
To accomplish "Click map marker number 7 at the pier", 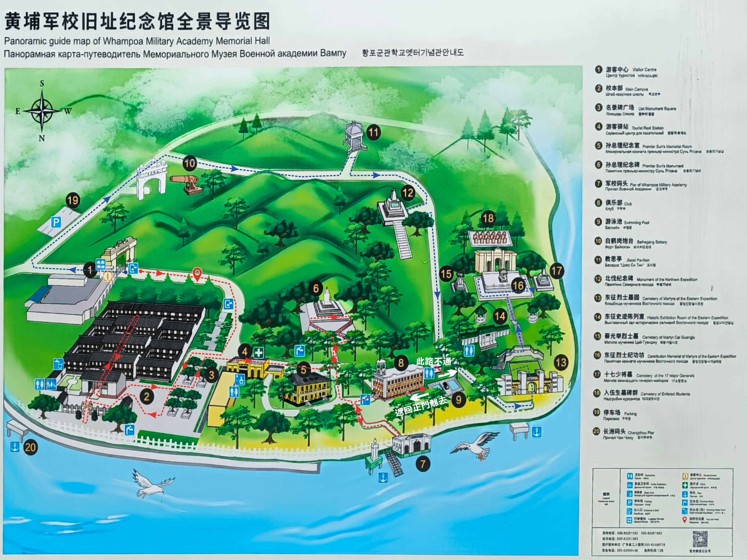I will coord(423,464).
